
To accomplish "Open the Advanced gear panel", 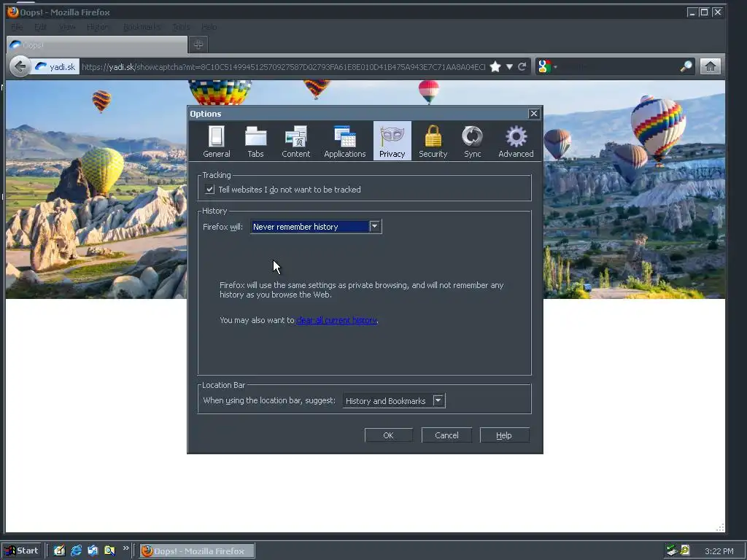I will (x=516, y=141).
